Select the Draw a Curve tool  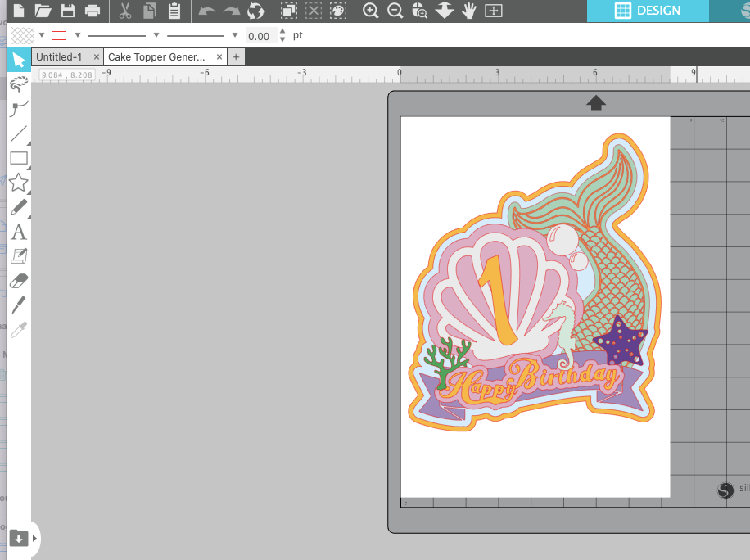click(19, 109)
